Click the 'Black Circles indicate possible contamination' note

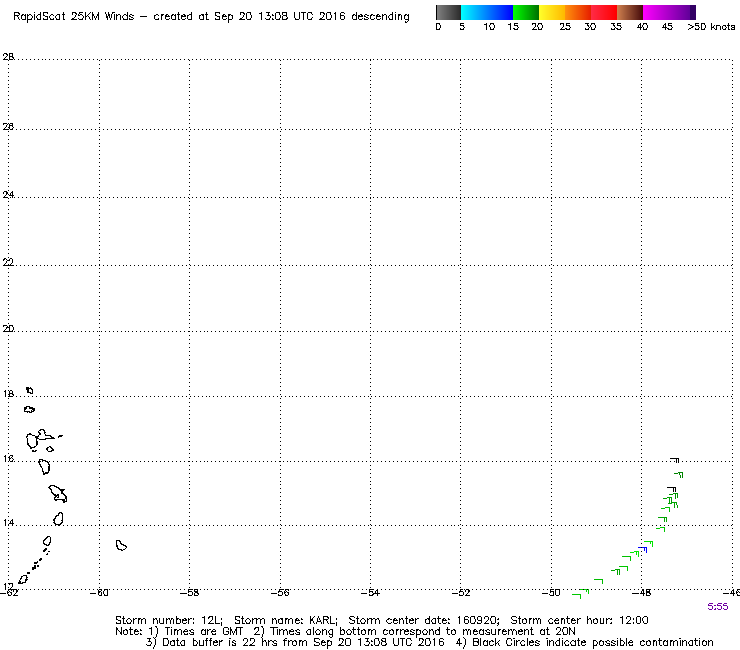click(593, 643)
